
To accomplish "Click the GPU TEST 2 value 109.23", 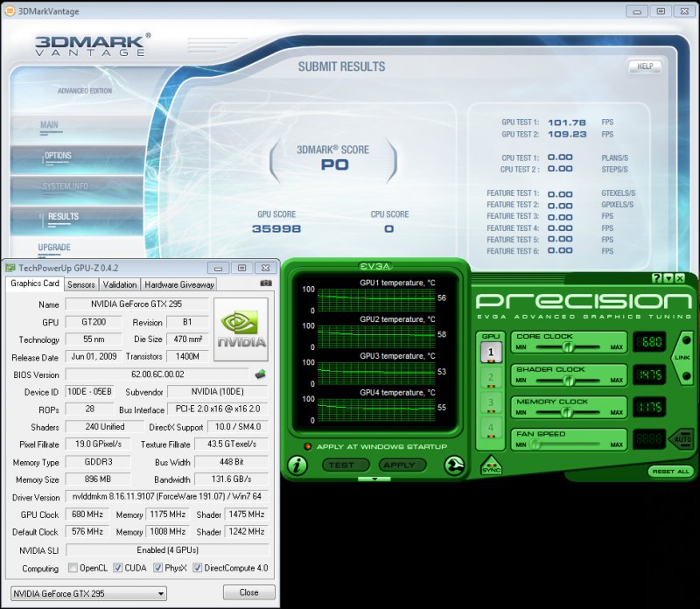I will click(567, 135).
